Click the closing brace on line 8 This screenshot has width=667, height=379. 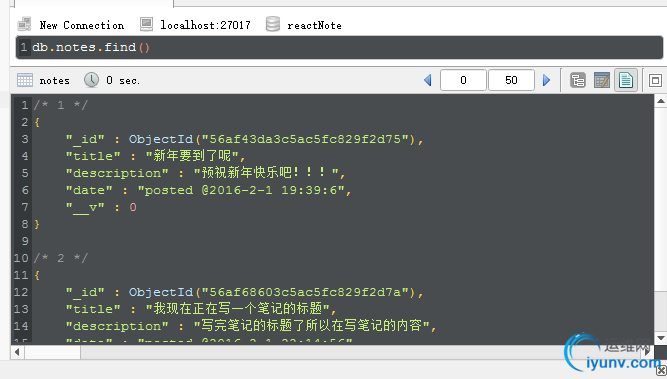coord(37,224)
